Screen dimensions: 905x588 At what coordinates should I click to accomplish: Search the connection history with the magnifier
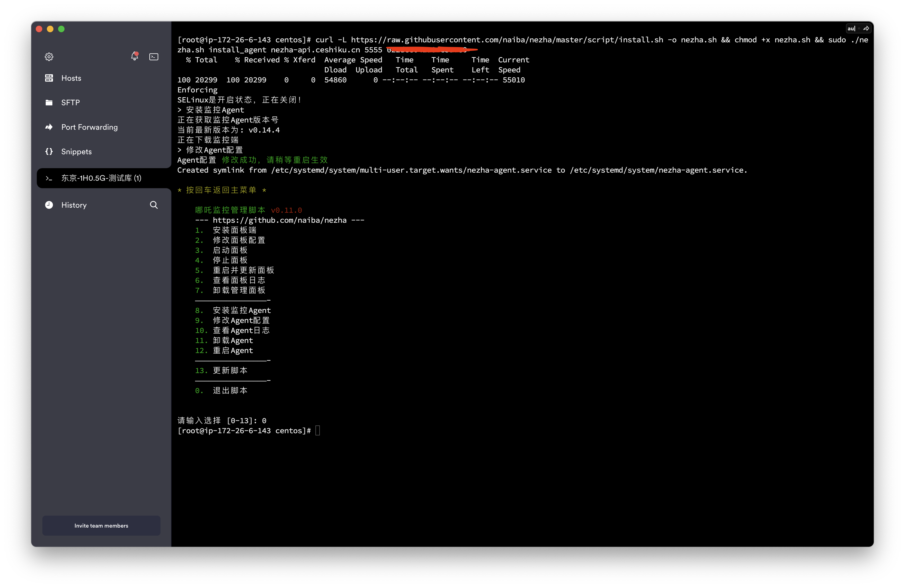click(x=154, y=205)
